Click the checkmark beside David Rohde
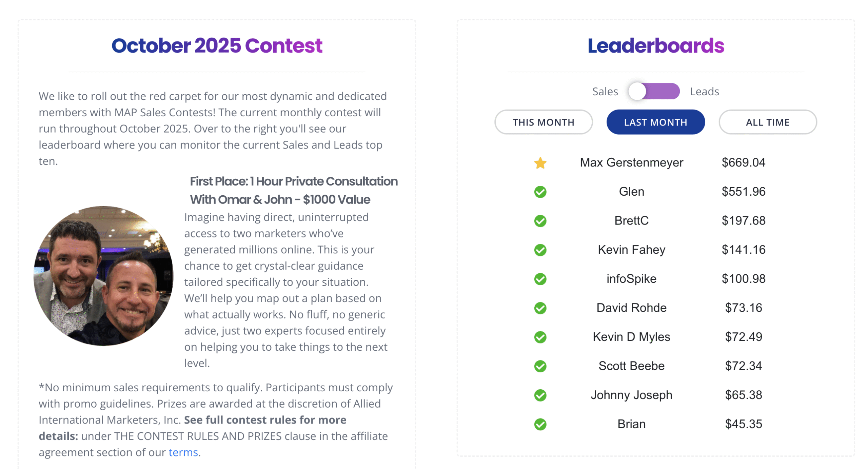The image size is (868, 469). pos(540,308)
